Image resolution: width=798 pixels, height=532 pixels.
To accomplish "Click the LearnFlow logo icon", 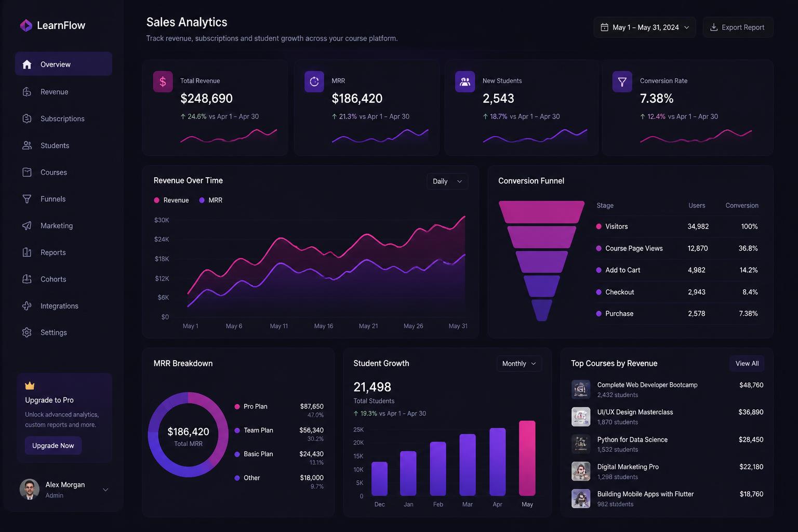I will (26, 25).
